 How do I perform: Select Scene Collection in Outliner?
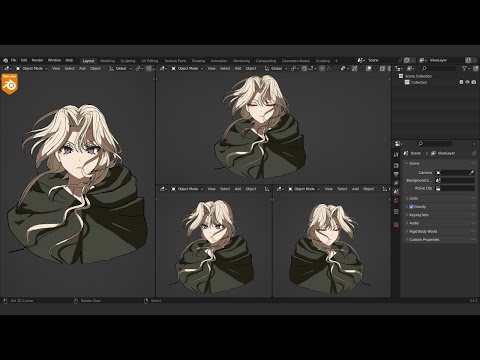point(418,76)
